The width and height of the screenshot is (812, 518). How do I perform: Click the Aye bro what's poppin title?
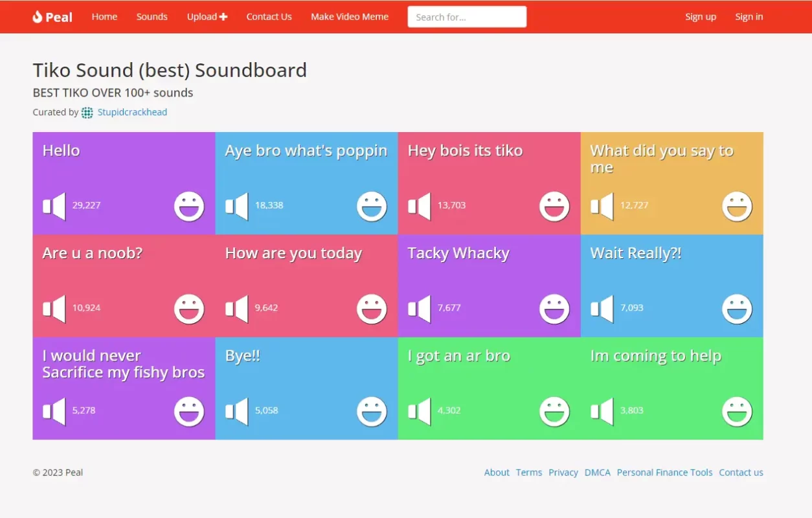pos(306,152)
